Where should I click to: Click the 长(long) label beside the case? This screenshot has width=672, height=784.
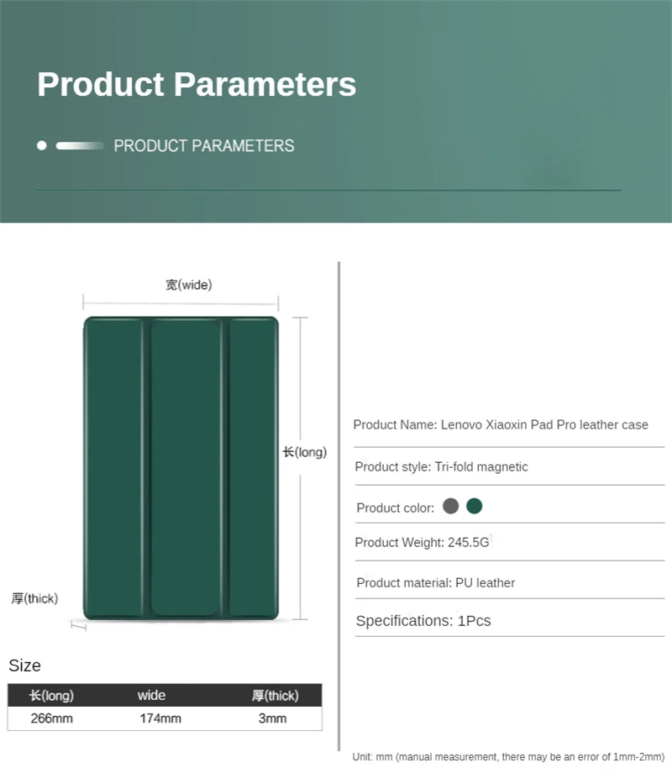[304, 452]
